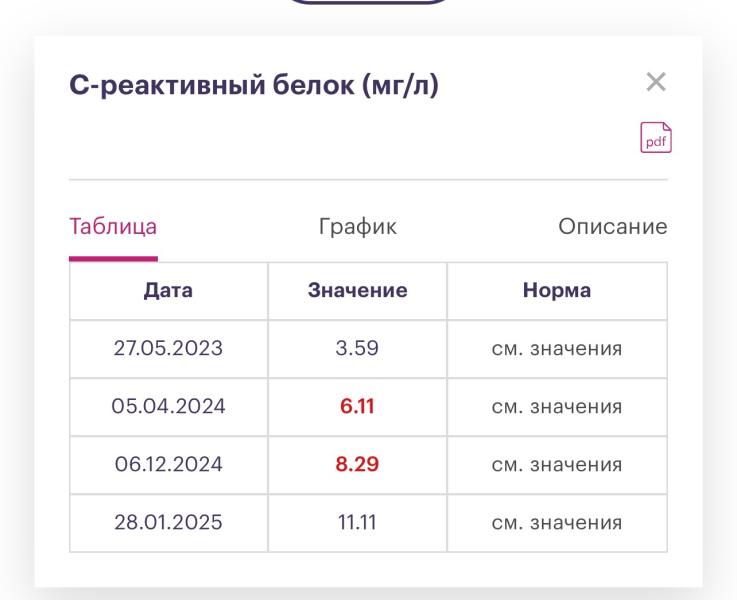Click the value 3.59

[357, 349]
